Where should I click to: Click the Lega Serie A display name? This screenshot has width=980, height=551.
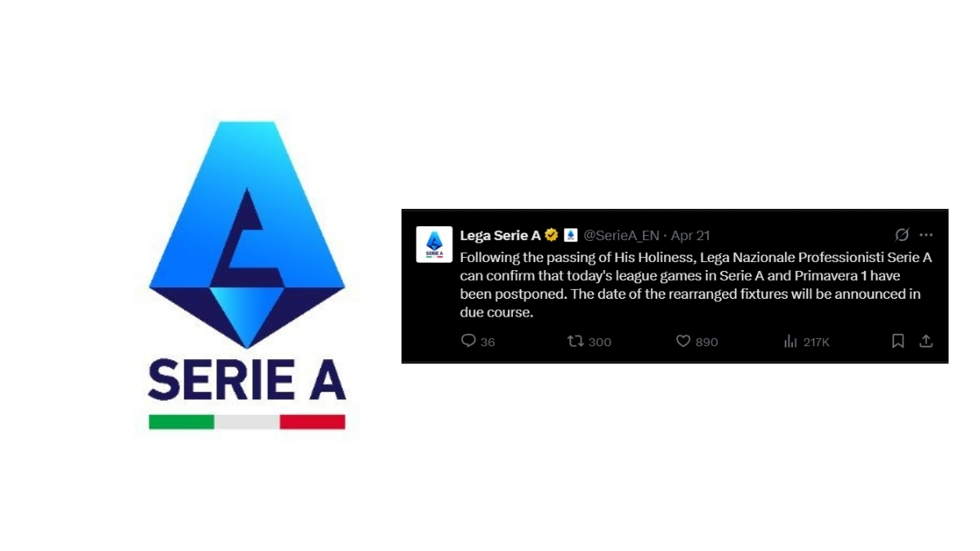click(501, 235)
